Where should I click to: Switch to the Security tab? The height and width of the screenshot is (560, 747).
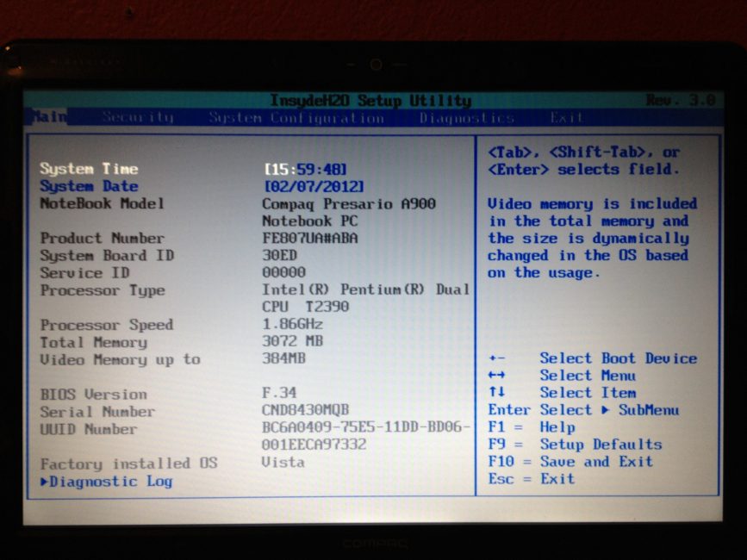point(138,117)
